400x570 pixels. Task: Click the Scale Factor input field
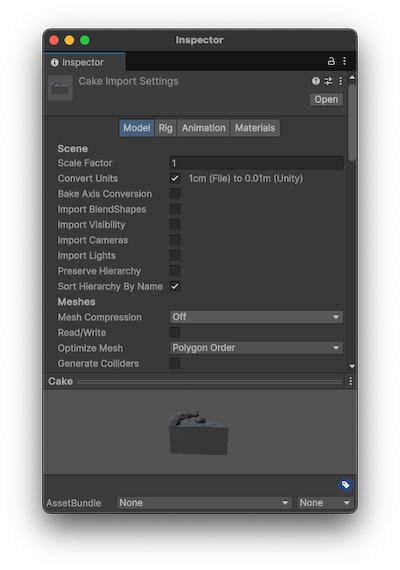coord(256,163)
